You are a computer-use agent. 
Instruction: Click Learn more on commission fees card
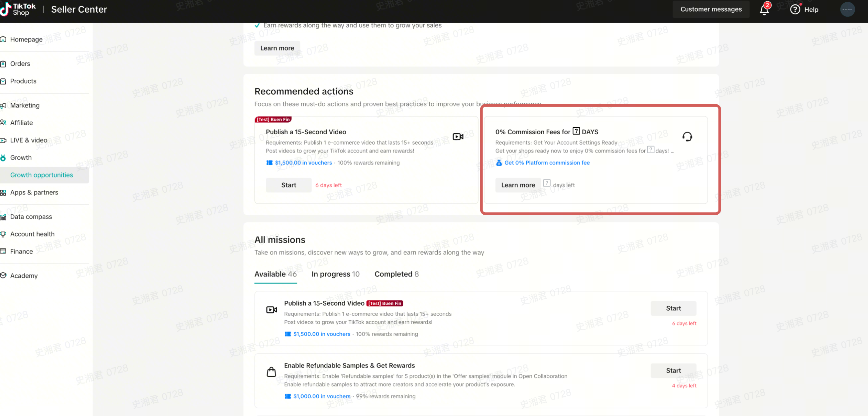pyautogui.click(x=517, y=185)
